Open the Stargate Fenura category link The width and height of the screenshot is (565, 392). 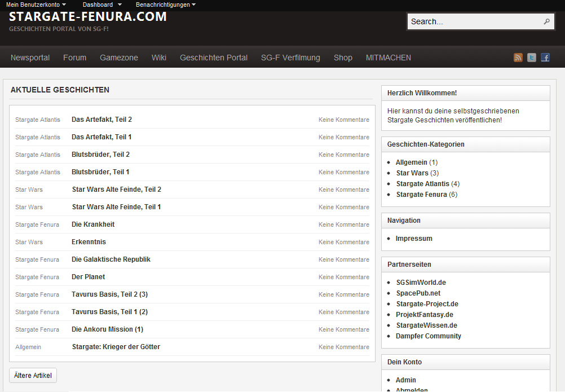pyautogui.click(x=422, y=195)
